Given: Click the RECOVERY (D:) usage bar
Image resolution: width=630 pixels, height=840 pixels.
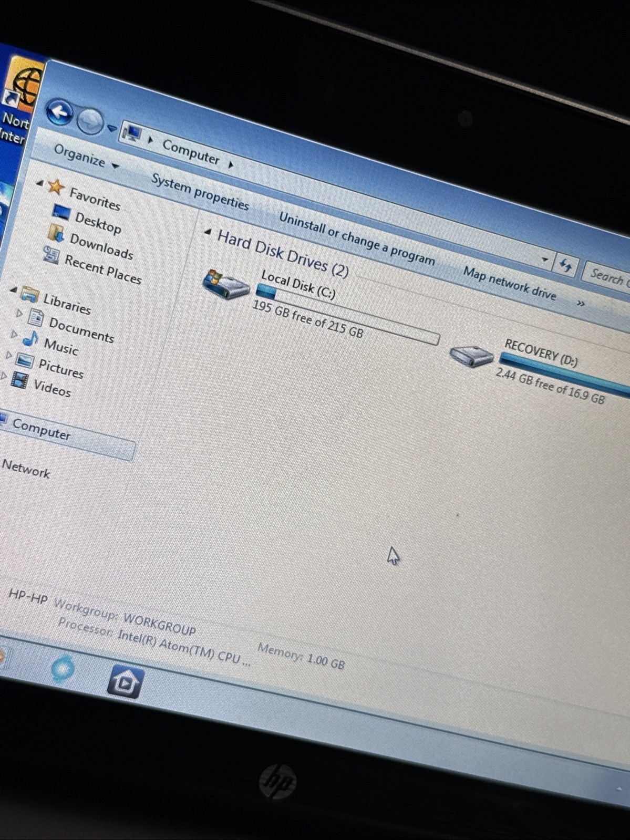Looking at the screenshot, I should point(564,374).
